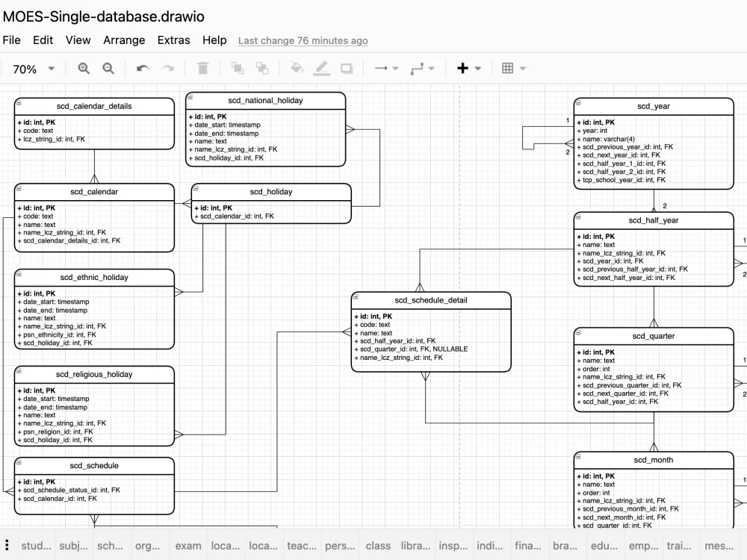Switch to the 'pers...' page tab
The height and width of the screenshot is (560, 747).
point(340,546)
